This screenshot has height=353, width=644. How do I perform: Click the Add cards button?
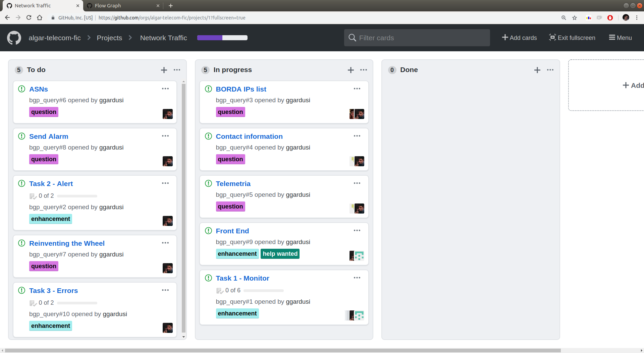(519, 38)
